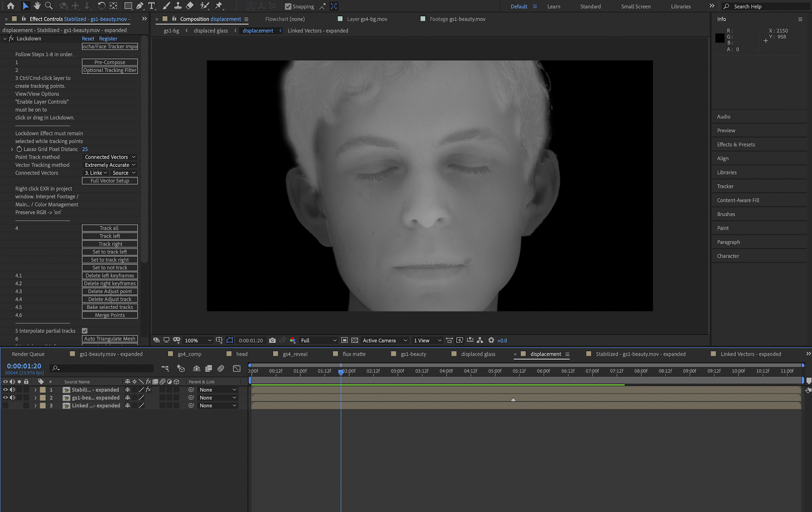Expand layer 2 gs1-beauty properties

click(36, 398)
